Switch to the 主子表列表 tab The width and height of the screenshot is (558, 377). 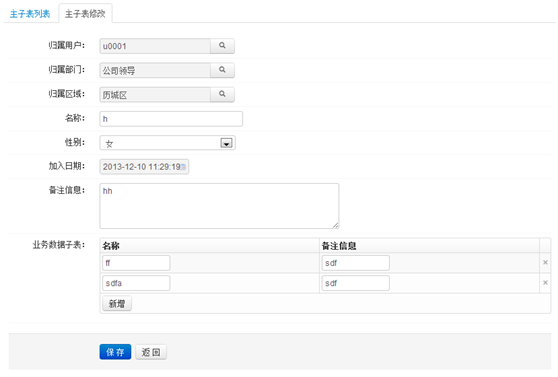pos(30,14)
